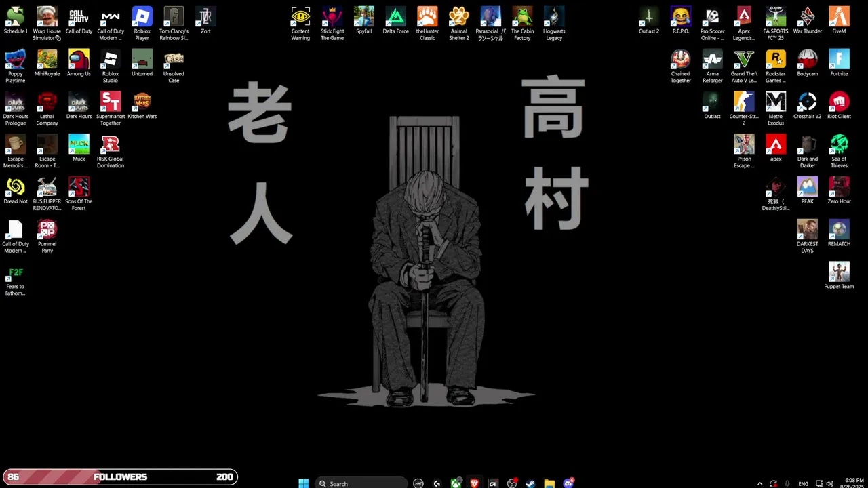The width and height of the screenshot is (868, 488).
Task: Open Steam from the taskbar
Action: pyautogui.click(x=530, y=483)
